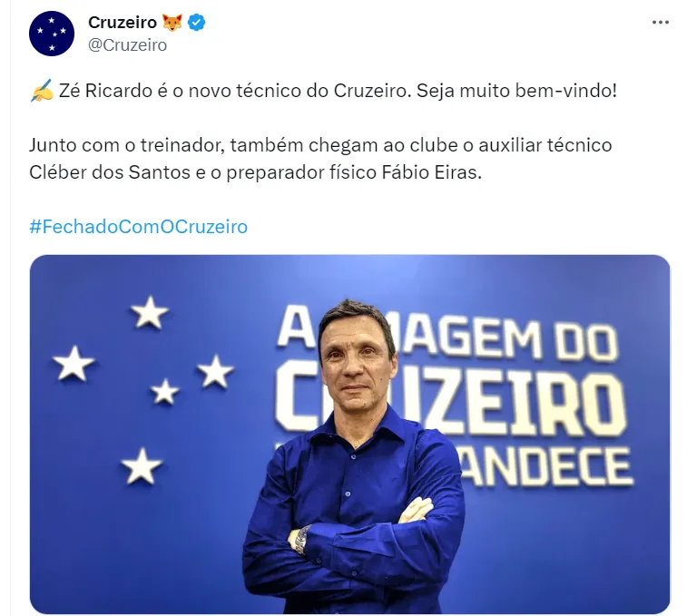Click the second paragraph mentioning Cléber dos Santos

tap(320, 159)
